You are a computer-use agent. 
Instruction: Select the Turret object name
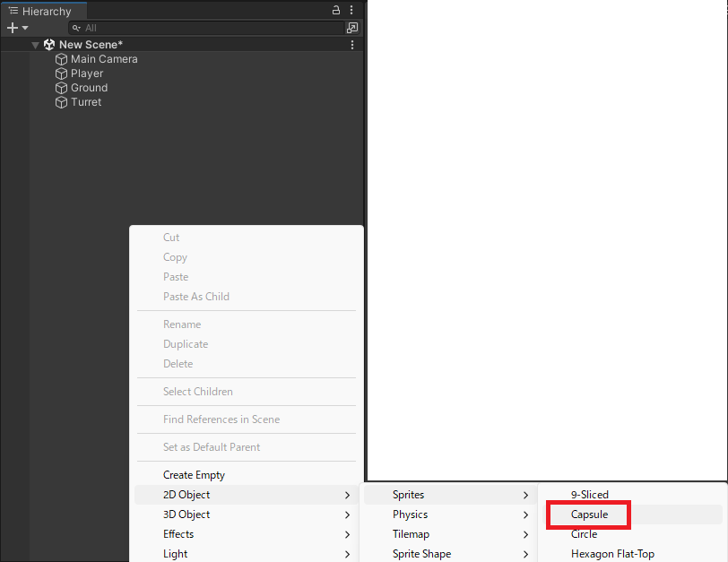[x=86, y=102]
